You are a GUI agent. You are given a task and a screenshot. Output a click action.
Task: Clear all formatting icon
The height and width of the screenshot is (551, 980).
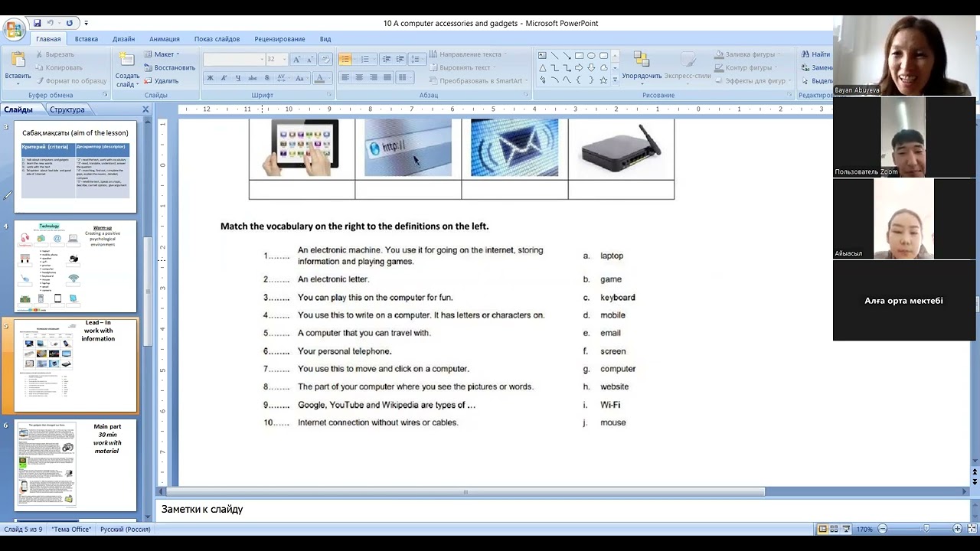pyautogui.click(x=325, y=59)
